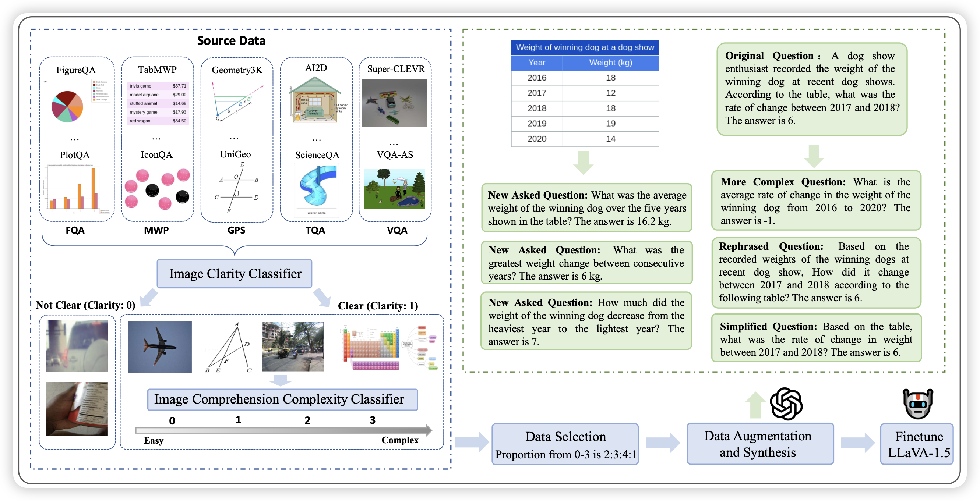The width and height of the screenshot is (980, 501).
Task: Click the Image Comprehension Complexity Classifier box
Action: 282,399
